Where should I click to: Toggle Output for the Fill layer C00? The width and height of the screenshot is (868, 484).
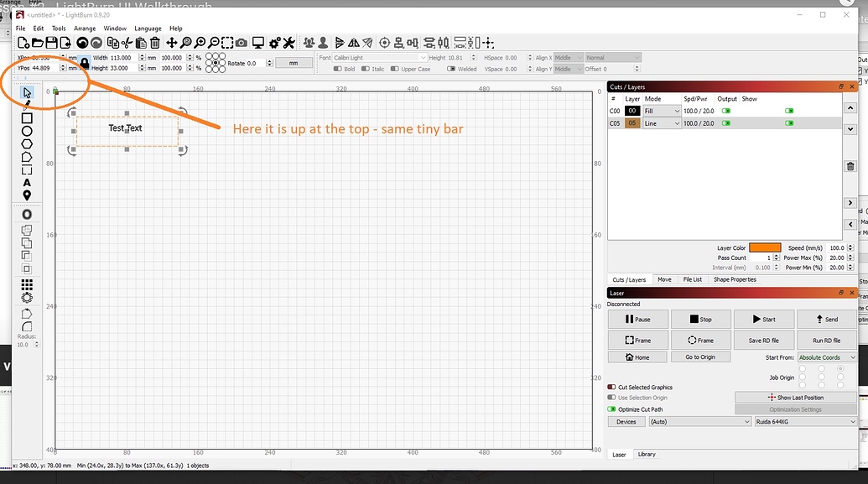pos(728,110)
